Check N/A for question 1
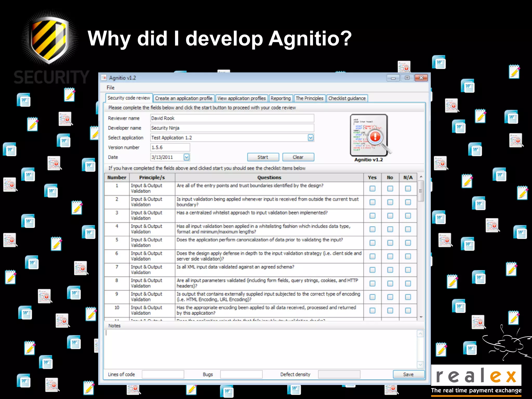The width and height of the screenshot is (532, 399). 408,189
